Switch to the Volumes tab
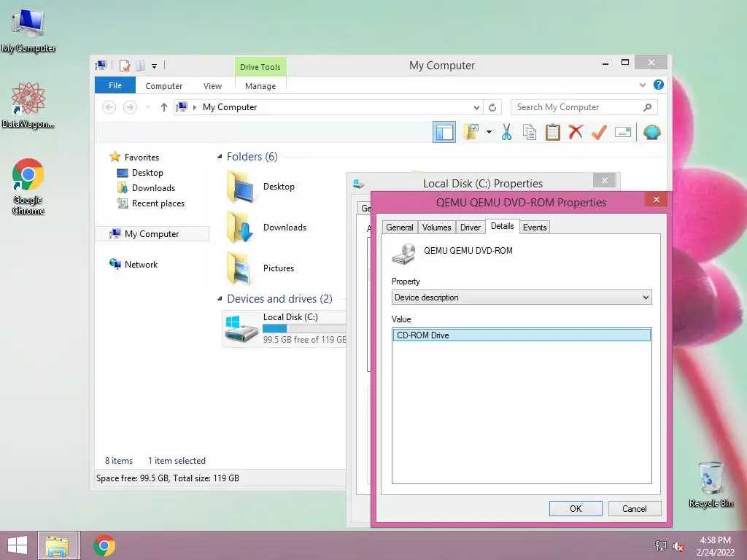747x560 pixels. (436, 227)
